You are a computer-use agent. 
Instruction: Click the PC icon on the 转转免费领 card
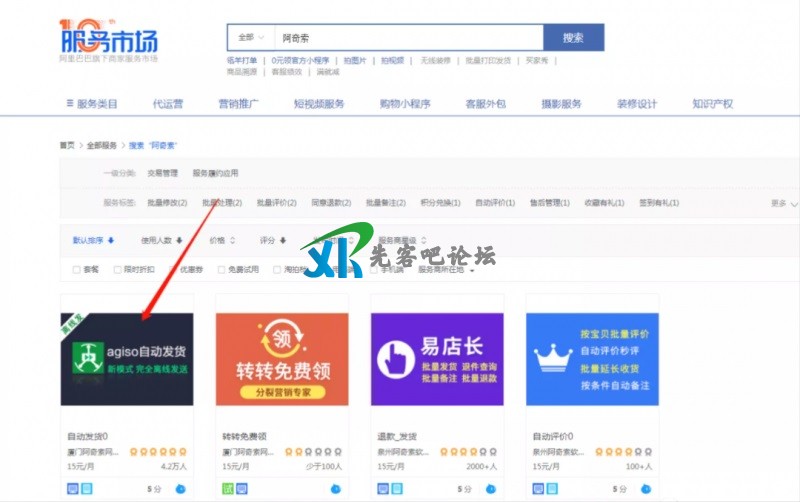point(242,489)
